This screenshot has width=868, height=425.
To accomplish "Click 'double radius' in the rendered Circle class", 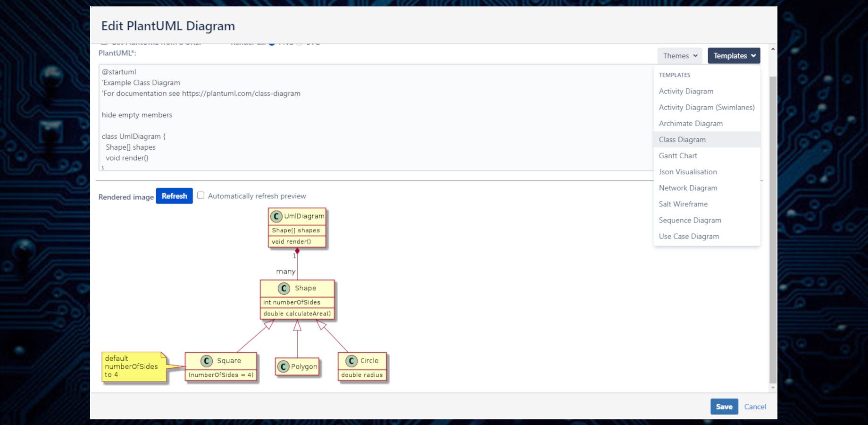I will coord(362,375).
